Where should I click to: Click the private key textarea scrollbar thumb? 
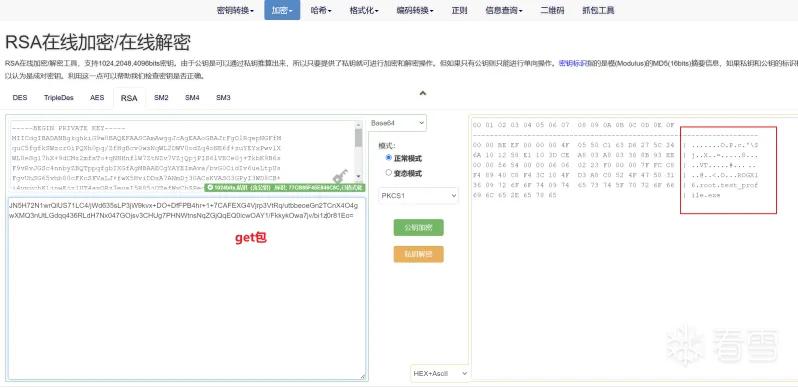359,138
